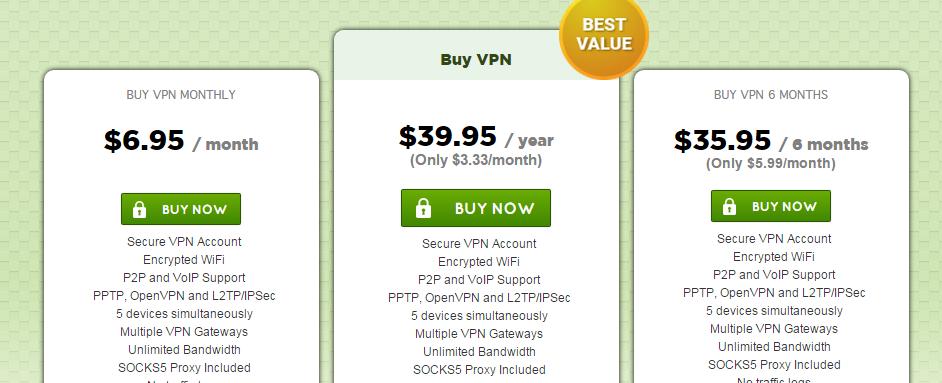The width and height of the screenshot is (942, 383).
Task: Click Multiple VPN Gateways in yearly plan
Action: (x=479, y=334)
